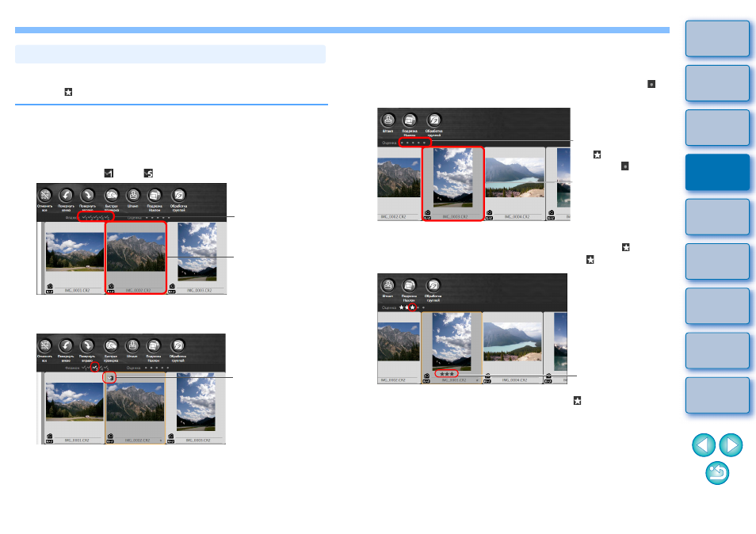Open Batch process in check-mark-3 screenshot
The height and width of the screenshot is (534, 756).
[x=178, y=346]
